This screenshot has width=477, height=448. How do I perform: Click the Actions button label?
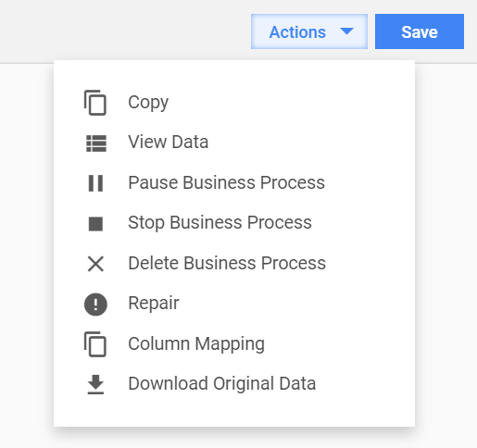[297, 32]
